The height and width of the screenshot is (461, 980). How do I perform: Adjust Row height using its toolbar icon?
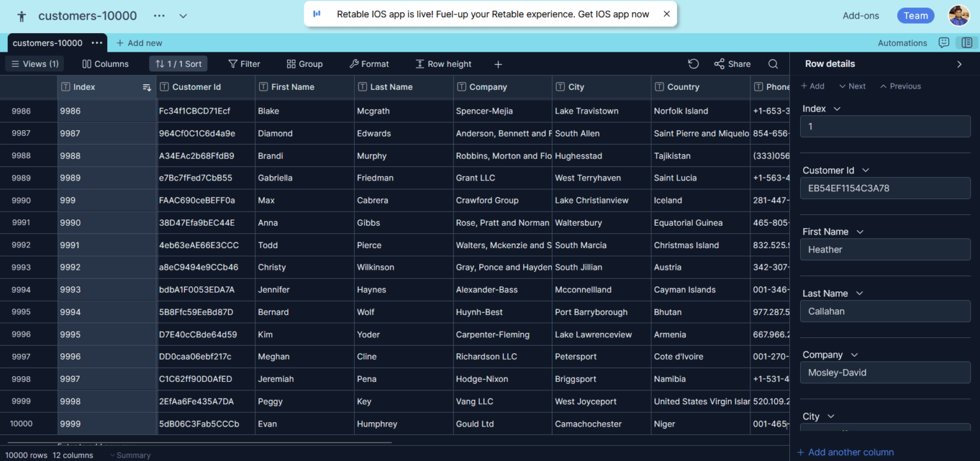(443, 64)
